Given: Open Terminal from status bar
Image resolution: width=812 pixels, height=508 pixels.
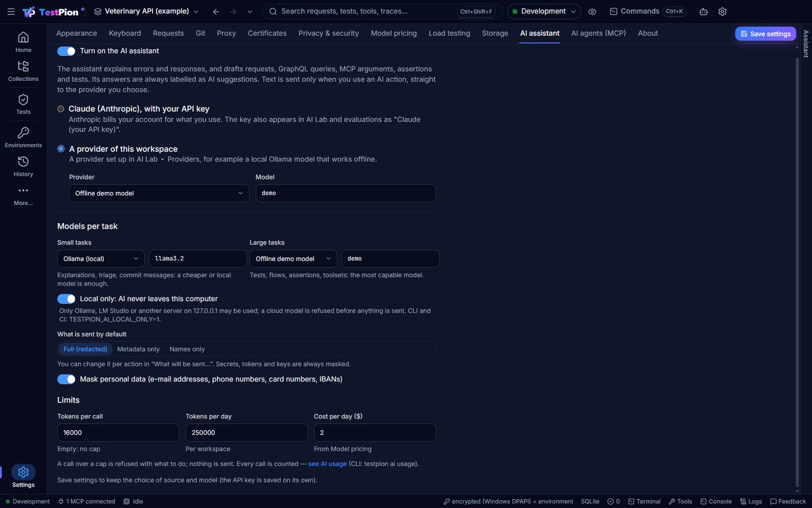Looking at the screenshot, I should 644,501.
